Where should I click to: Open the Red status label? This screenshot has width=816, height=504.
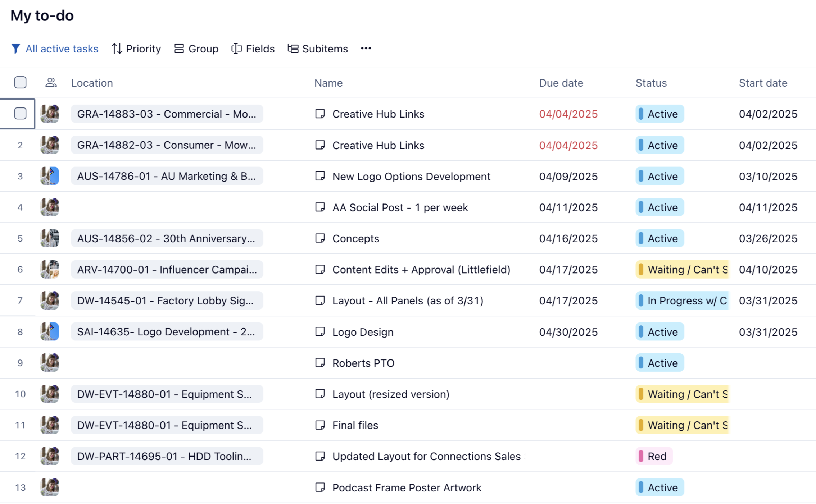pos(653,456)
